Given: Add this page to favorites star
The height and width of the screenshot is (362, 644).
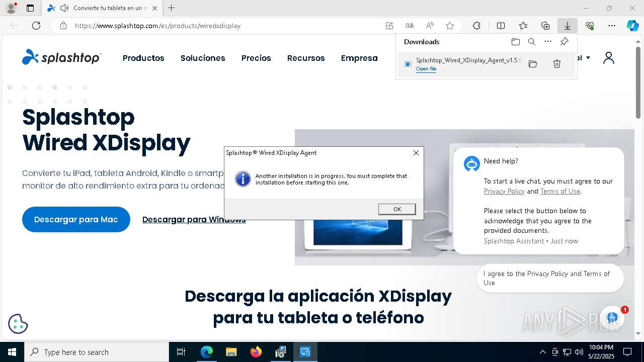Looking at the screenshot, I should (450, 26).
